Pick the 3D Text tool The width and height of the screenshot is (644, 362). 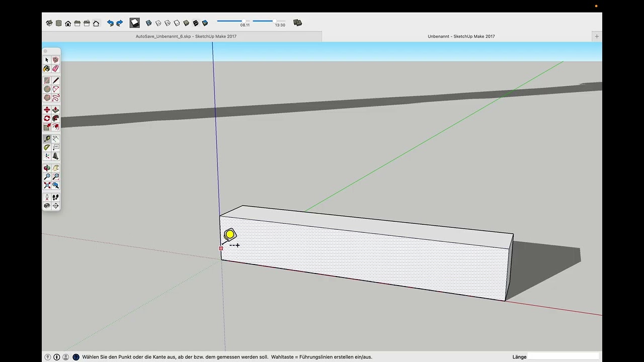[x=55, y=156]
